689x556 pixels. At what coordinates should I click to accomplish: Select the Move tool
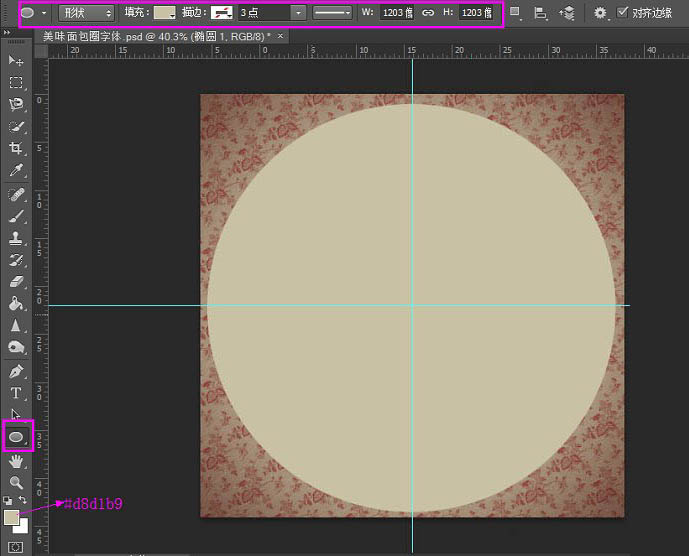click(16, 61)
